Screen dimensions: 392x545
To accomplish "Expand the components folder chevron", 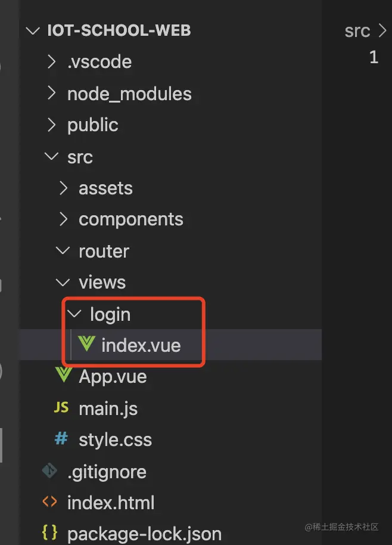I will 63,219.
